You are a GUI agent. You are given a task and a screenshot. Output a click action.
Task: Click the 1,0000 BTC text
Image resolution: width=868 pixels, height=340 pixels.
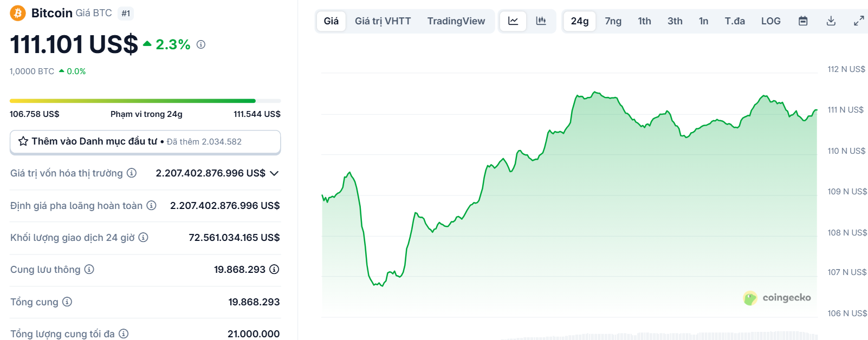tap(32, 71)
